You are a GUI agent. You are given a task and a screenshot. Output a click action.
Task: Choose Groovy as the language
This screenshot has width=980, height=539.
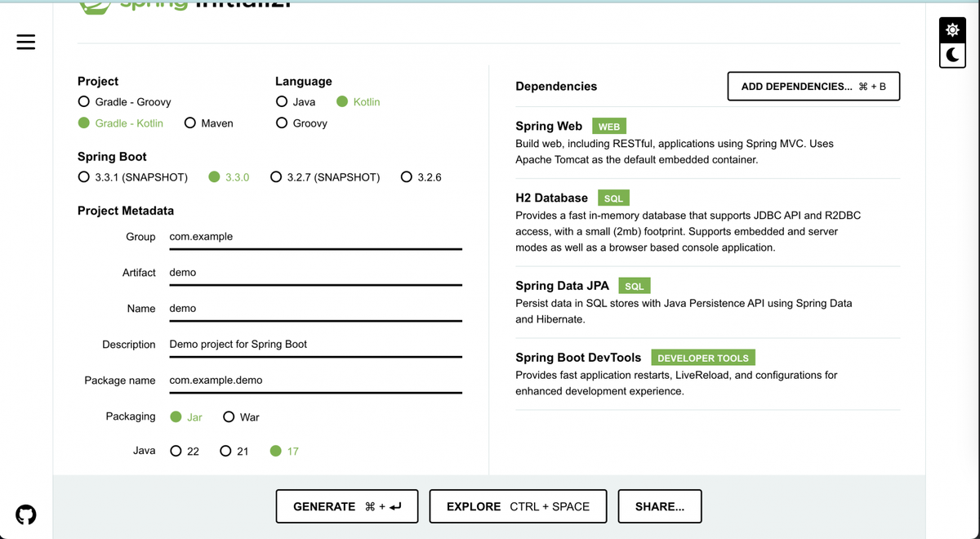tap(301, 123)
